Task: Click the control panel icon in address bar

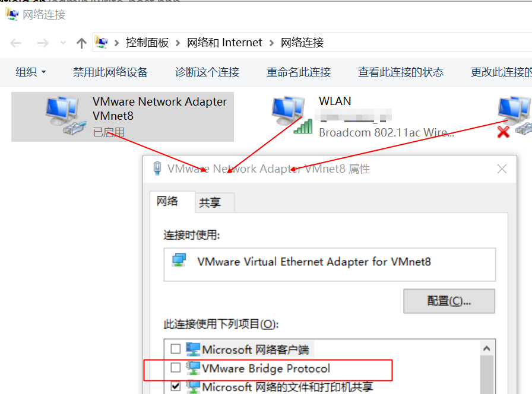Action: click(x=102, y=42)
